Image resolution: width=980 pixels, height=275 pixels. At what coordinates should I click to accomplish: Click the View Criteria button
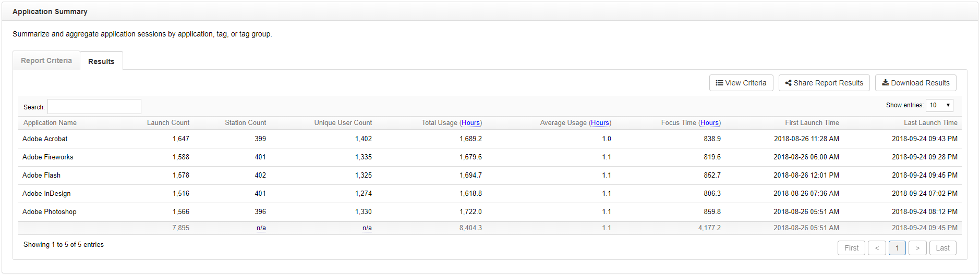[741, 83]
